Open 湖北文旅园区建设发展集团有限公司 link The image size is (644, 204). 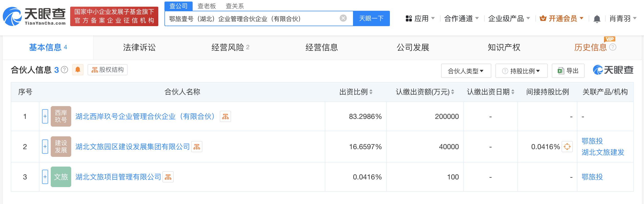[132, 147]
